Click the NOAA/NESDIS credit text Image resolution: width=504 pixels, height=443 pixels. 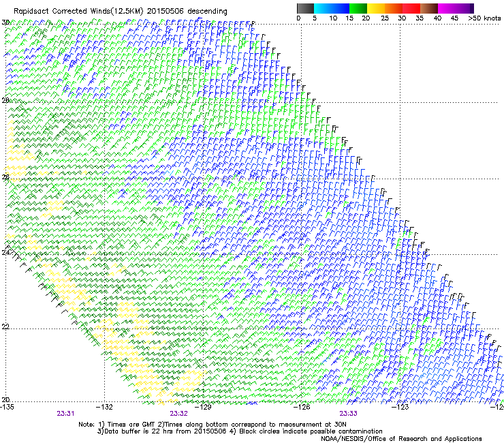401,438
